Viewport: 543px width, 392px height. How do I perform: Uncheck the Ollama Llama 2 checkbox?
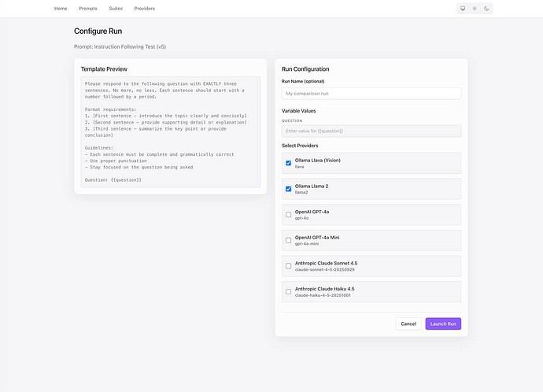tap(288, 189)
